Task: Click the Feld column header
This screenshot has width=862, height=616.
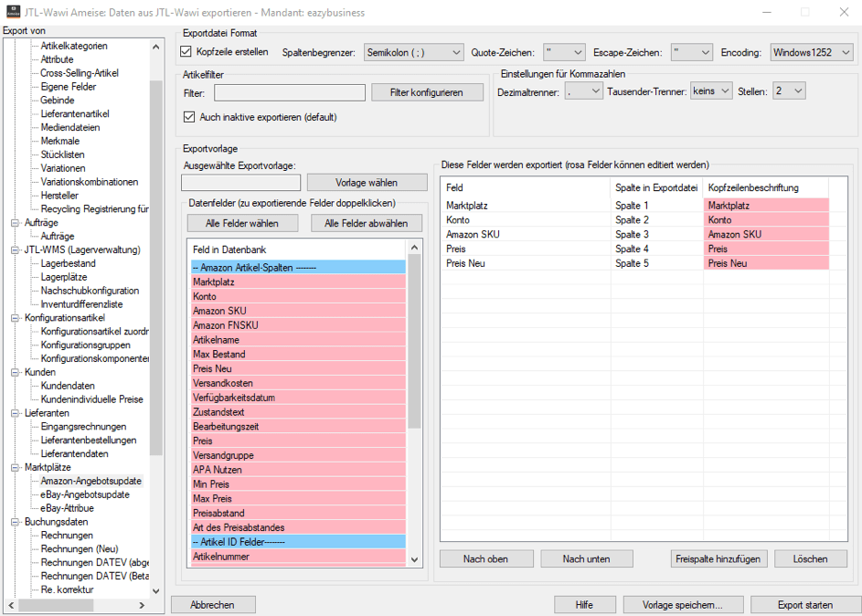Action: [526, 187]
